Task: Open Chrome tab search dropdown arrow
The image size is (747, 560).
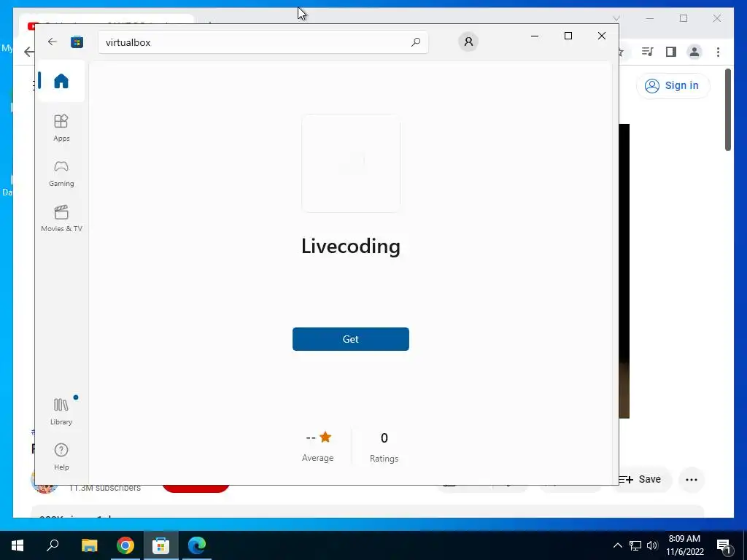Action: tap(616, 18)
